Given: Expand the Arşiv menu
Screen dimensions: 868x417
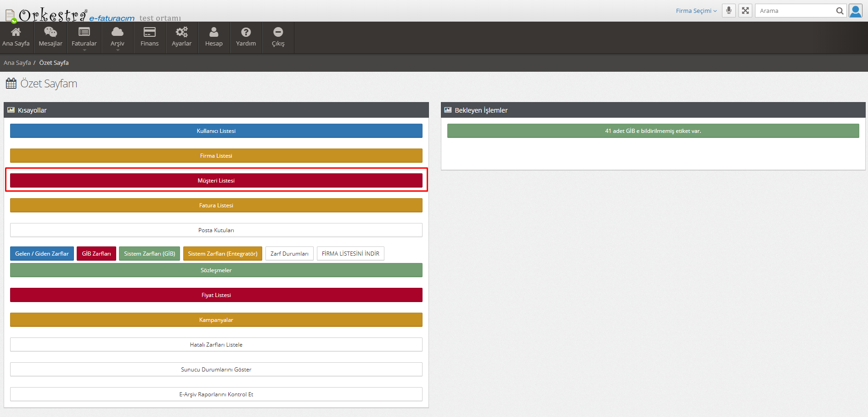Looking at the screenshot, I should pyautogui.click(x=117, y=38).
